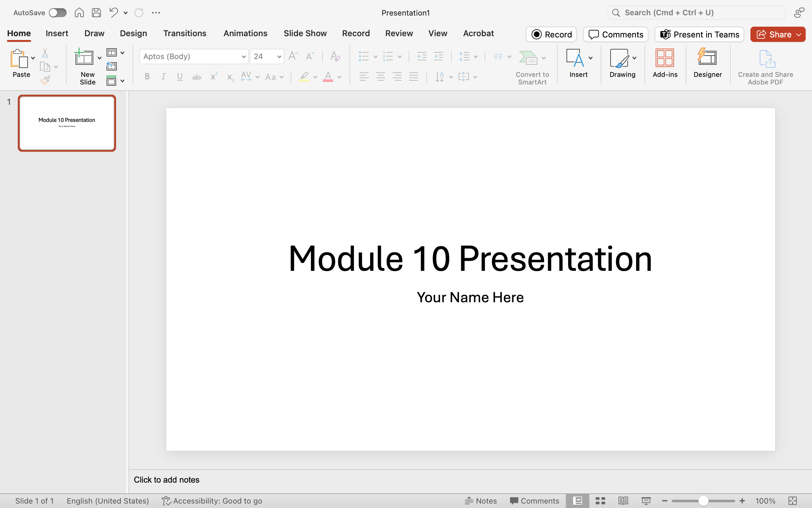Click the Reset slide icon
This screenshot has width=812, height=508.
pos(112,66)
